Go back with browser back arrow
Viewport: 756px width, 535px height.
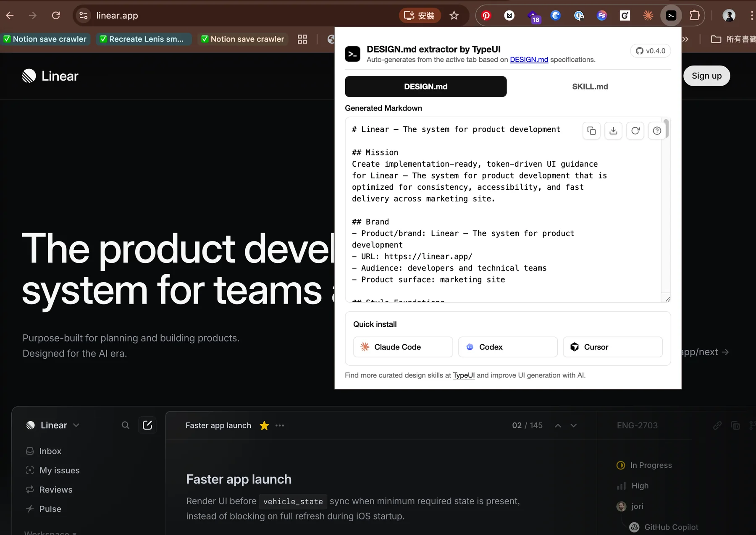click(x=10, y=16)
